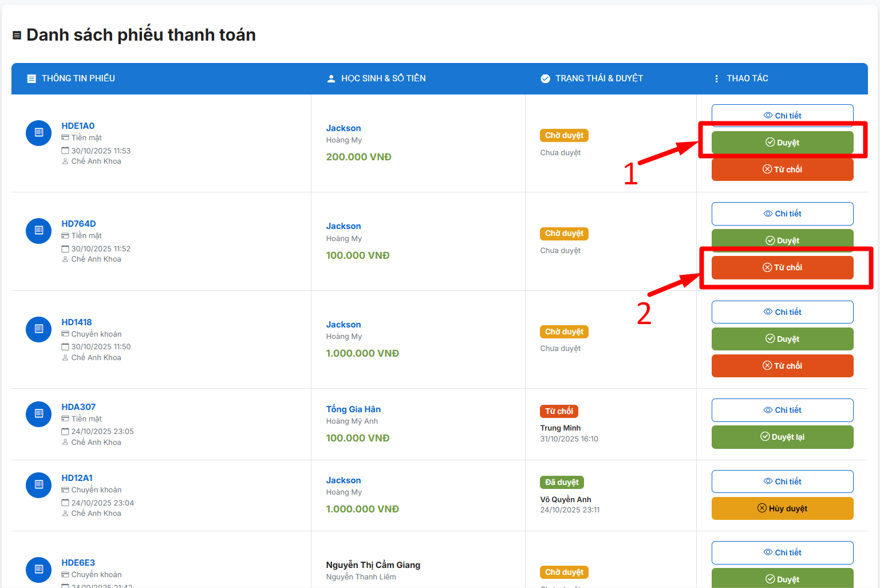View Chi tiết of voucher HD1418
The width and height of the screenshot is (880, 588).
point(782,312)
